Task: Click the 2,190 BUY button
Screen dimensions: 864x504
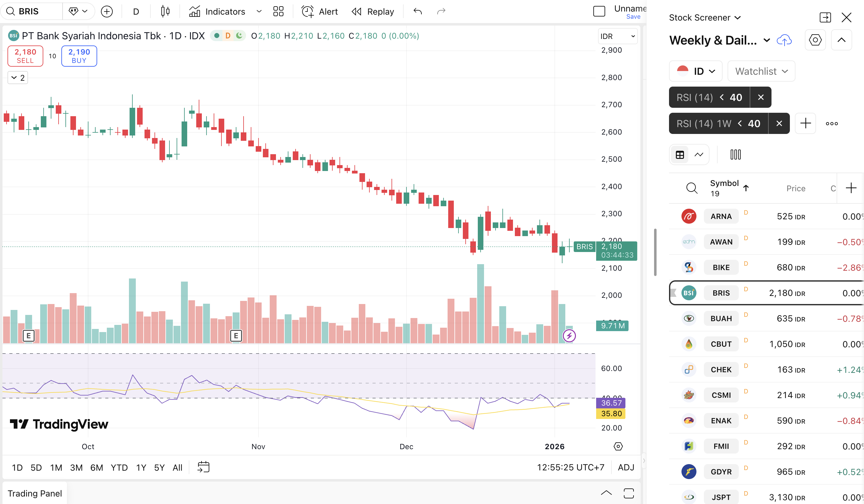Action: (79, 56)
